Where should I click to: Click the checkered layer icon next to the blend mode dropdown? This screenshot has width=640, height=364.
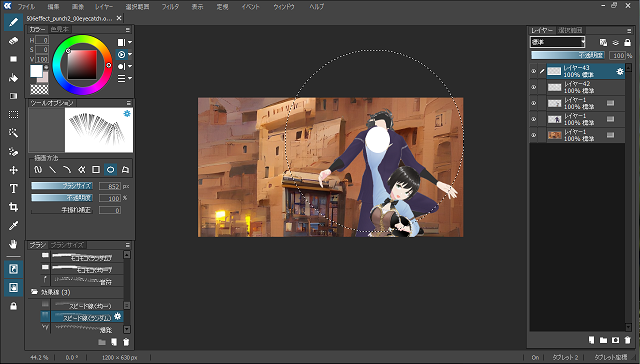click(x=603, y=42)
